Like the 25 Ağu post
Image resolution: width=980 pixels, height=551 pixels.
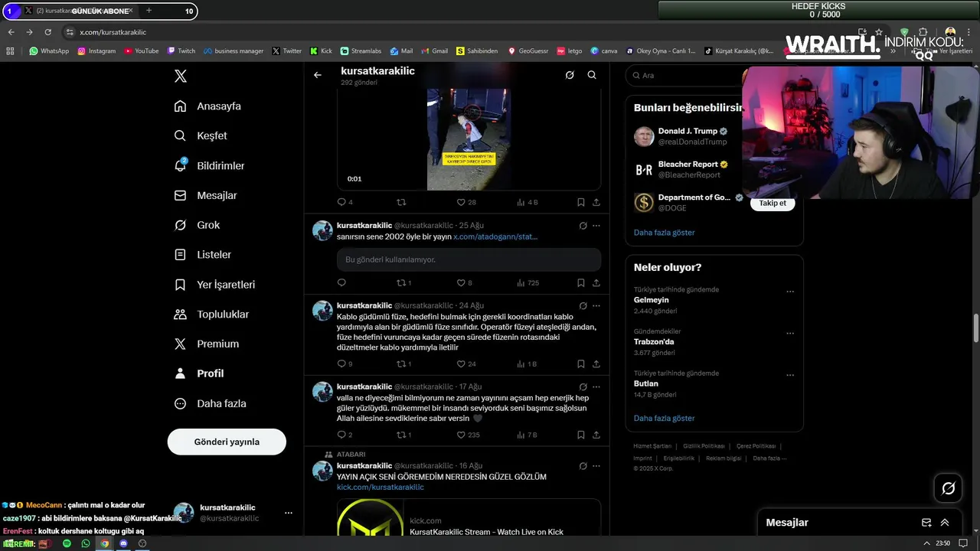464,282
